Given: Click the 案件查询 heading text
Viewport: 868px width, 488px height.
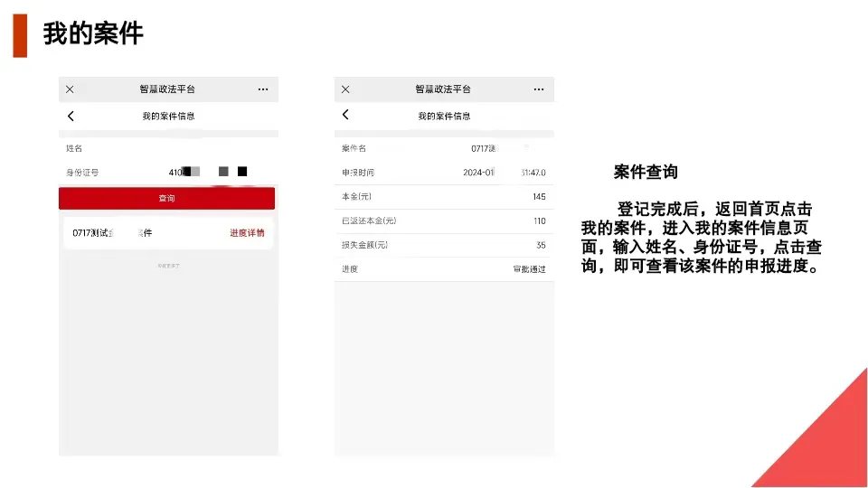Looking at the screenshot, I should (x=646, y=172).
